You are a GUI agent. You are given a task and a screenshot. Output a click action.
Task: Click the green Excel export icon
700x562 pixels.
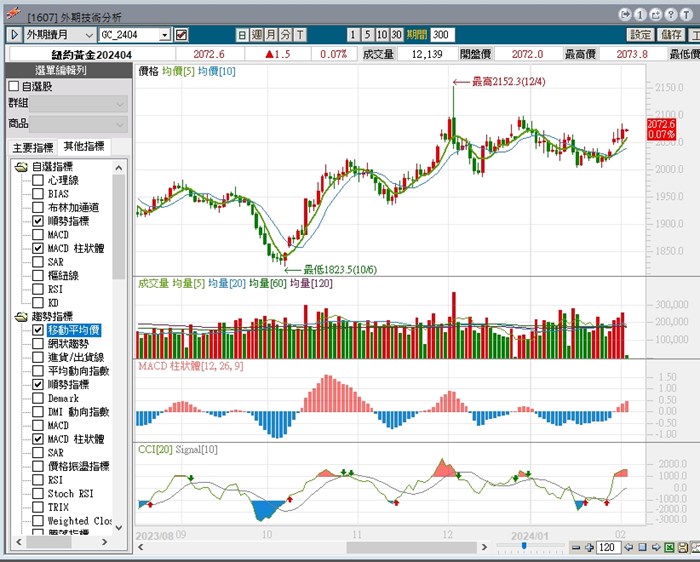[669, 547]
